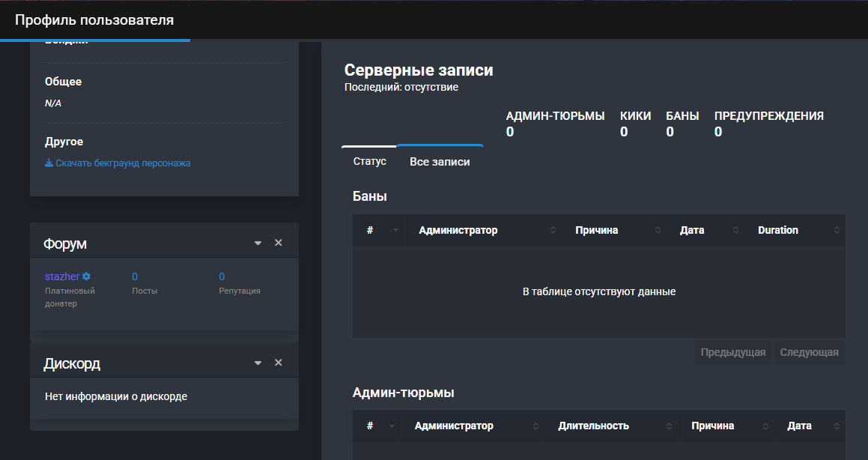Image resolution: width=868 pixels, height=460 pixels.
Task: Sort admin jails by Длительность column
Action: [593, 426]
